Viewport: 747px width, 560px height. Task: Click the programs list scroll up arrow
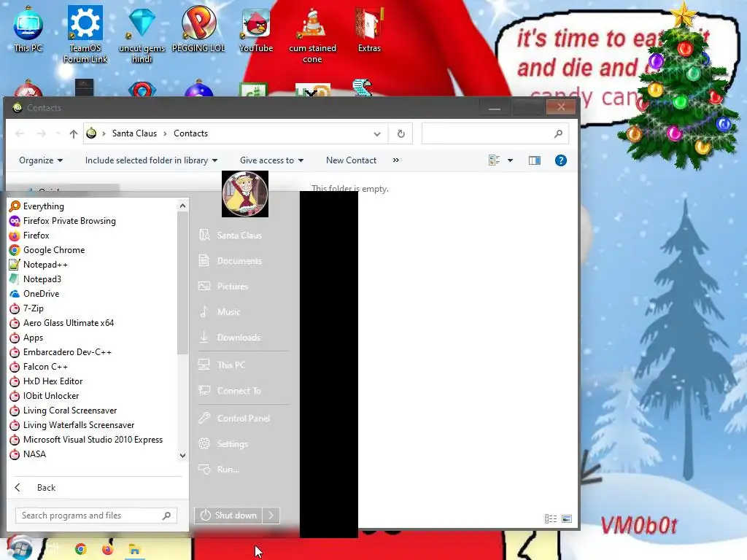coord(182,206)
